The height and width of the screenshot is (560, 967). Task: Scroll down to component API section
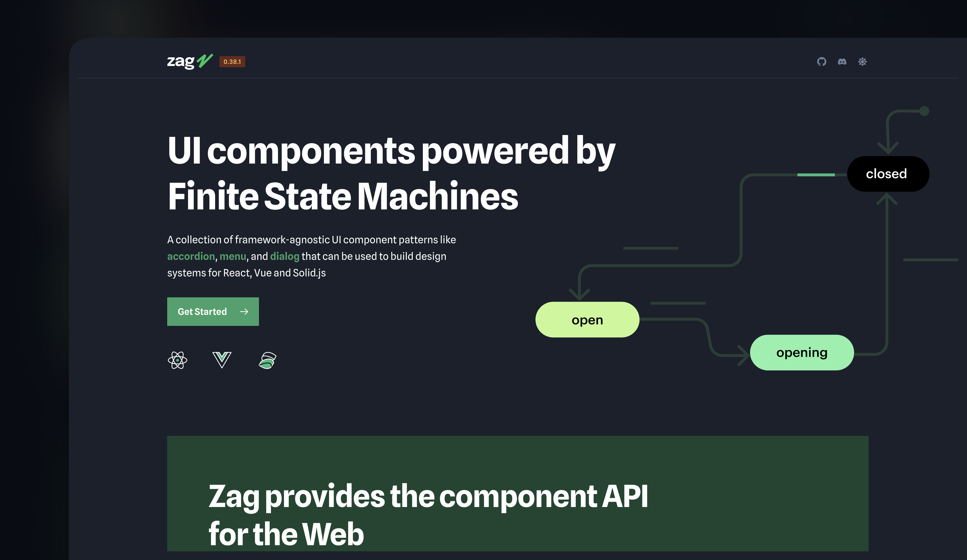429,514
